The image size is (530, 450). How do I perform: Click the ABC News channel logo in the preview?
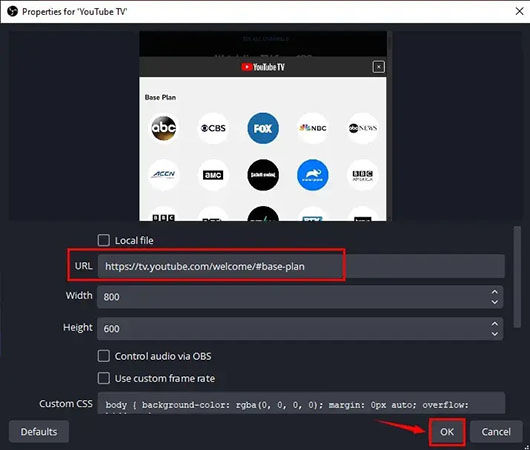pyautogui.click(x=363, y=128)
